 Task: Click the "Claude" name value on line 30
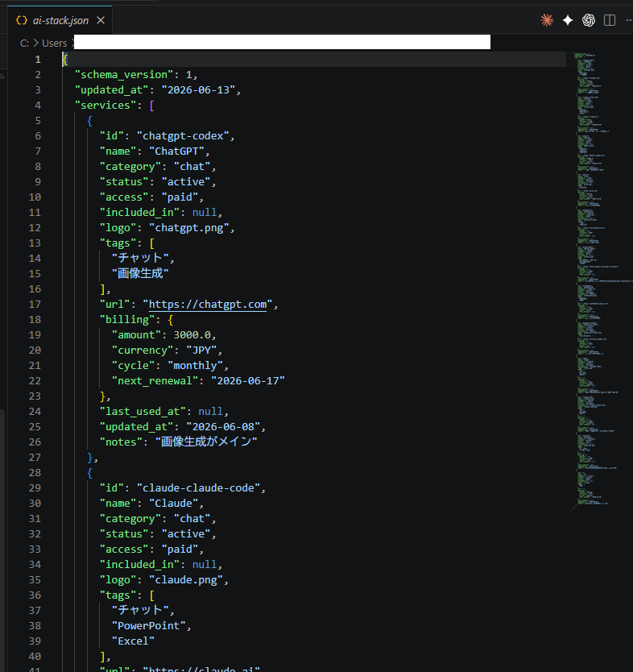pos(173,503)
